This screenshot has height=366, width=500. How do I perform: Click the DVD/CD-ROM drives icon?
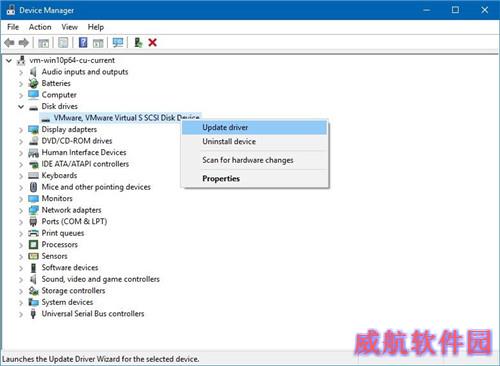point(33,141)
